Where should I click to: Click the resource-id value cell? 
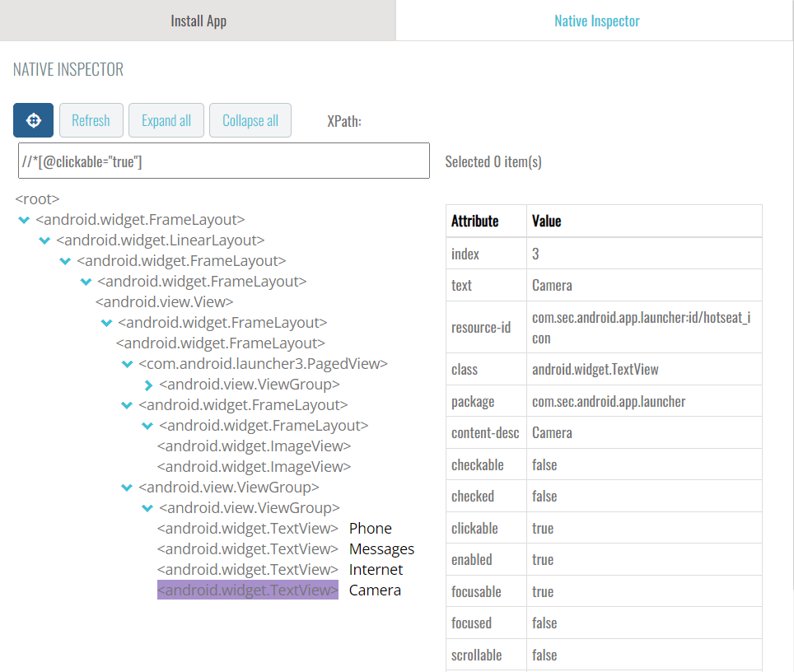point(644,328)
